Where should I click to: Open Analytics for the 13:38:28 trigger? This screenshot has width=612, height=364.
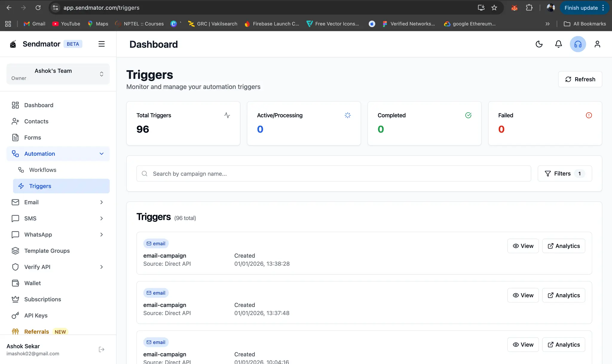tap(564, 246)
